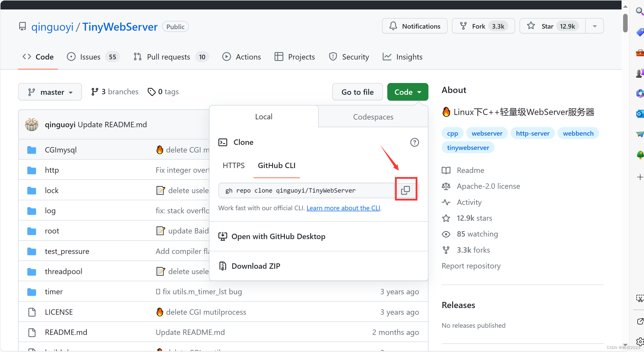Open the sidebar settings gear icon
Image resolution: width=644 pixels, height=352 pixels.
click(x=640, y=341)
